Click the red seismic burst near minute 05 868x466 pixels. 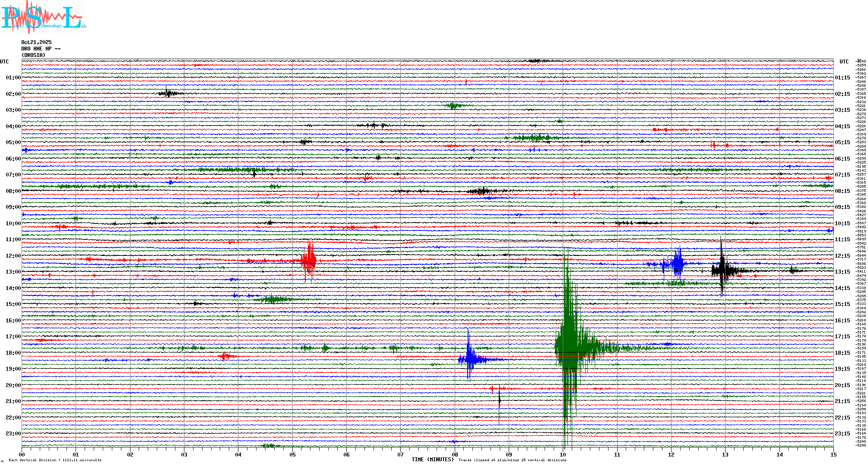tap(309, 260)
